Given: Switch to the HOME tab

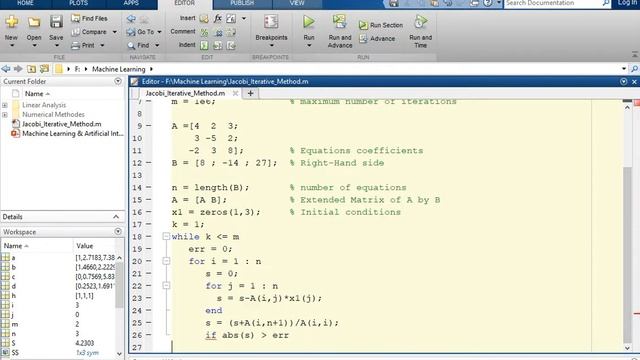Looking at the screenshot, I should [25, 3].
